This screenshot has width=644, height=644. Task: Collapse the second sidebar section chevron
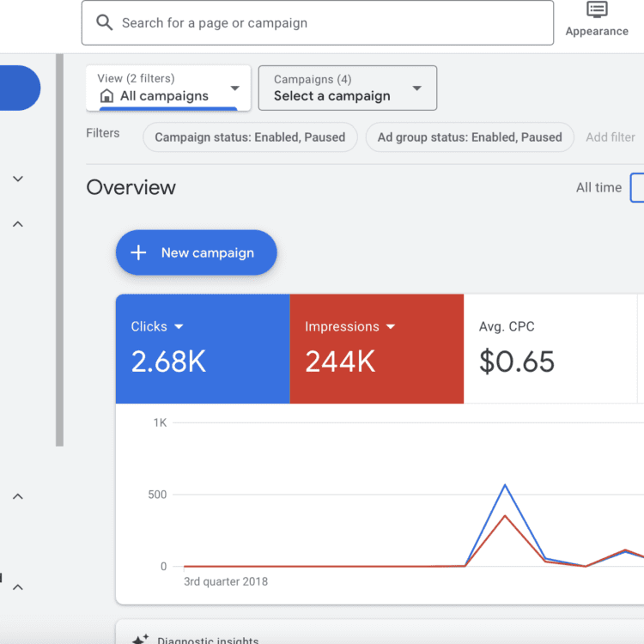[x=18, y=224]
